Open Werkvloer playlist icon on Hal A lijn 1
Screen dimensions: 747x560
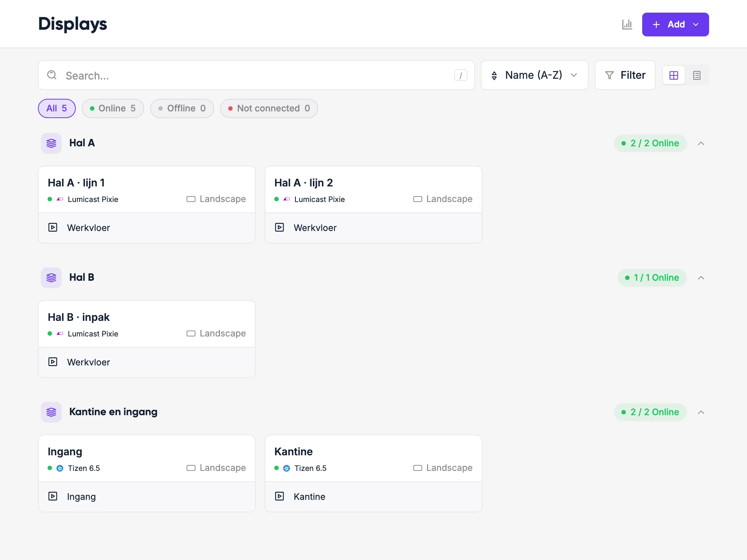point(53,227)
